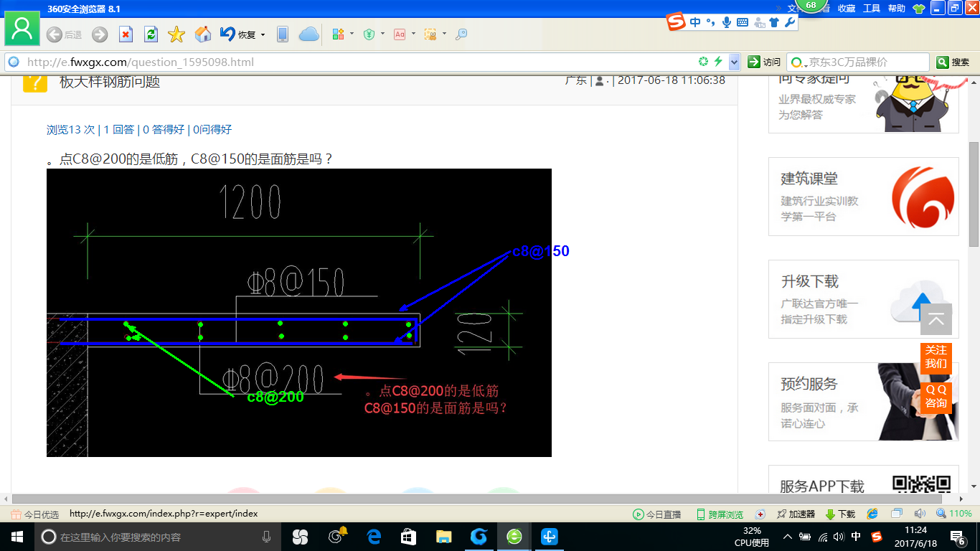Click the Sogou microphone voice input icon
Image resolution: width=980 pixels, height=551 pixels.
pyautogui.click(x=727, y=22)
